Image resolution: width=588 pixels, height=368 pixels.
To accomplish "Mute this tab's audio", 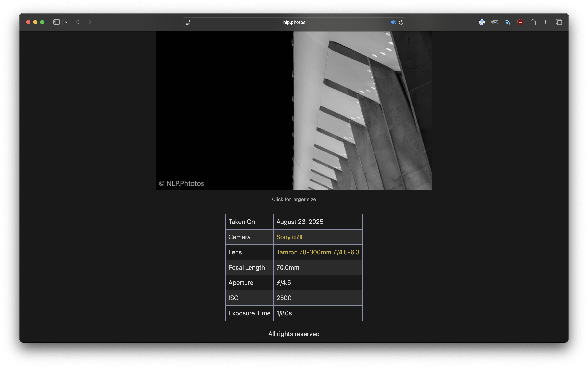I will [393, 22].
